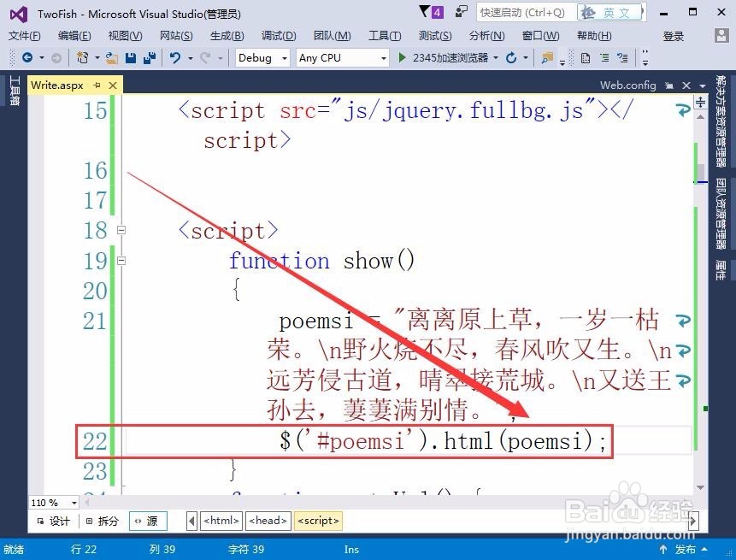Click the account avatar icon
Image resolution: width=736 pixels, height=560 pixels.
coord(721,35)
